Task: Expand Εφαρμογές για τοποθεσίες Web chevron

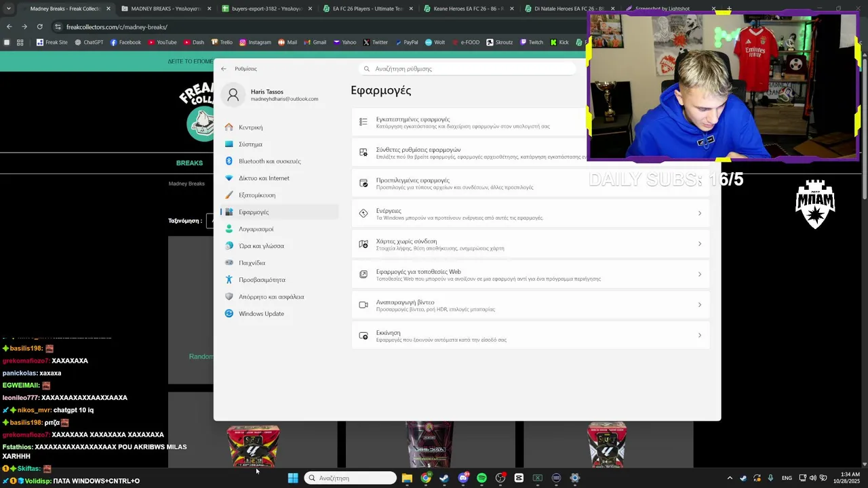Action: pos(700,274)
